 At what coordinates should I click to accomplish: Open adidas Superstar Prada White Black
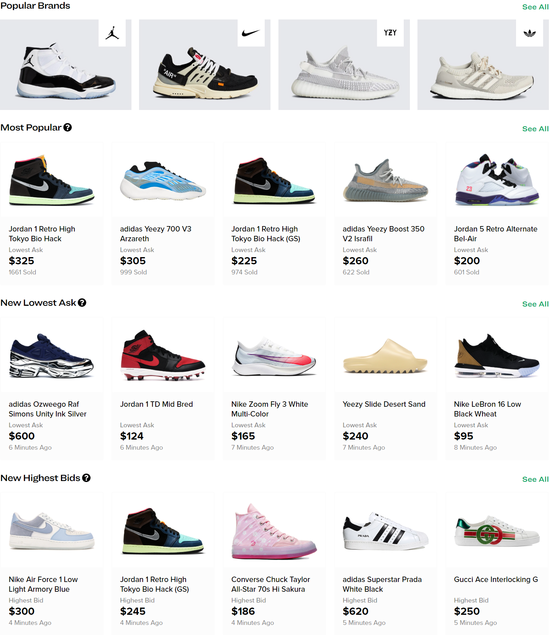(386, 564)
